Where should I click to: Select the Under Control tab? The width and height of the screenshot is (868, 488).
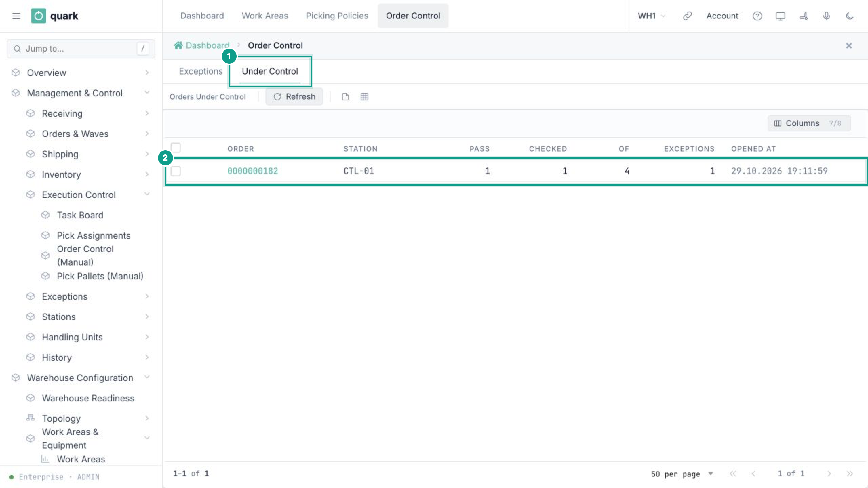pos(270,71)
